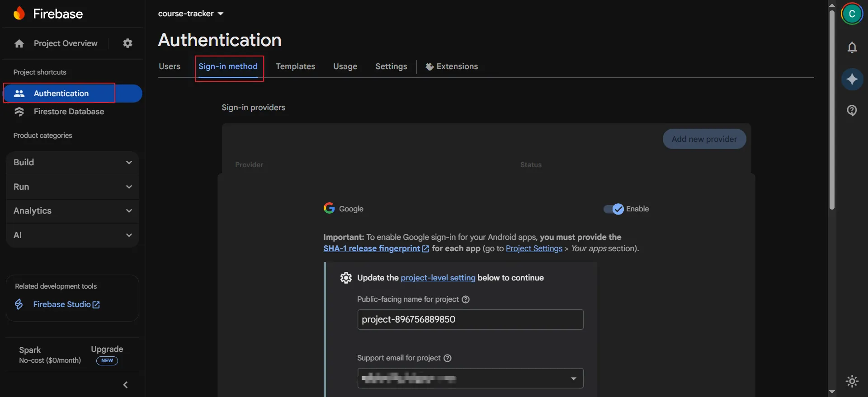Image resolution: width=868 pixels, height=397 pixels.
Task: Click help icon beside Support email
Action: click(x=448, y=358)
